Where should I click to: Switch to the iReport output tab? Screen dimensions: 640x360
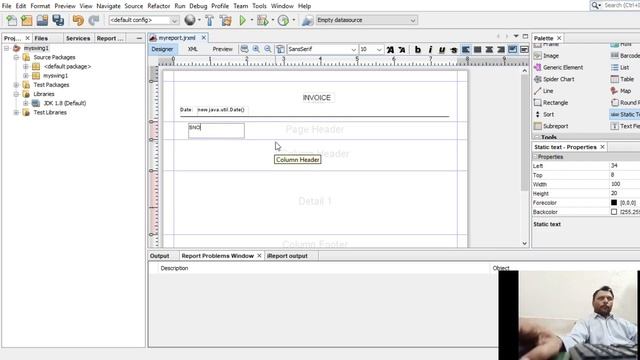click(287, 256)
